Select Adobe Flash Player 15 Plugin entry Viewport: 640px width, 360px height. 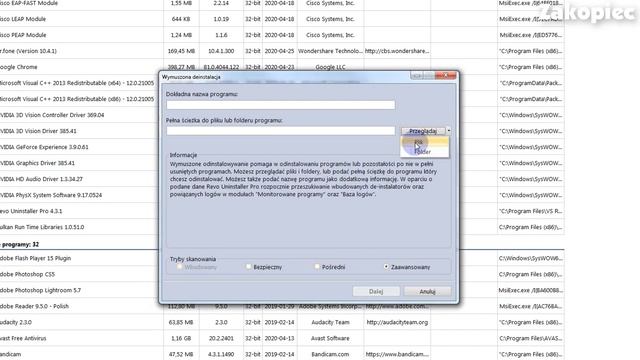pyautogui.click(x=36, y=258)
